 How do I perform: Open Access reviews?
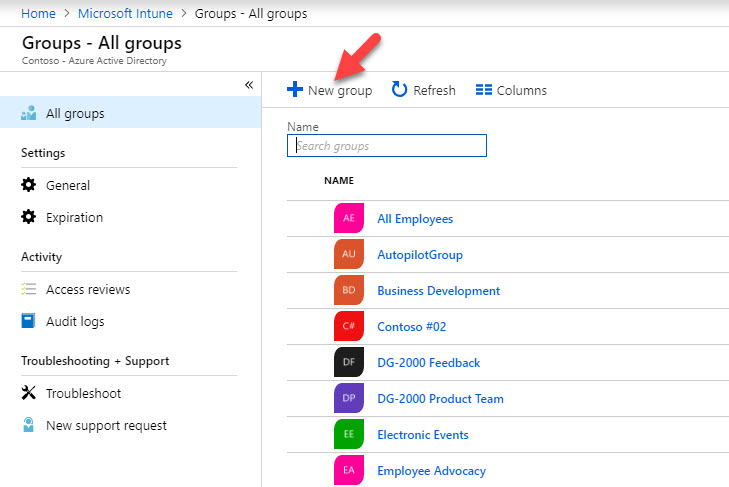[x=88, y=289]
